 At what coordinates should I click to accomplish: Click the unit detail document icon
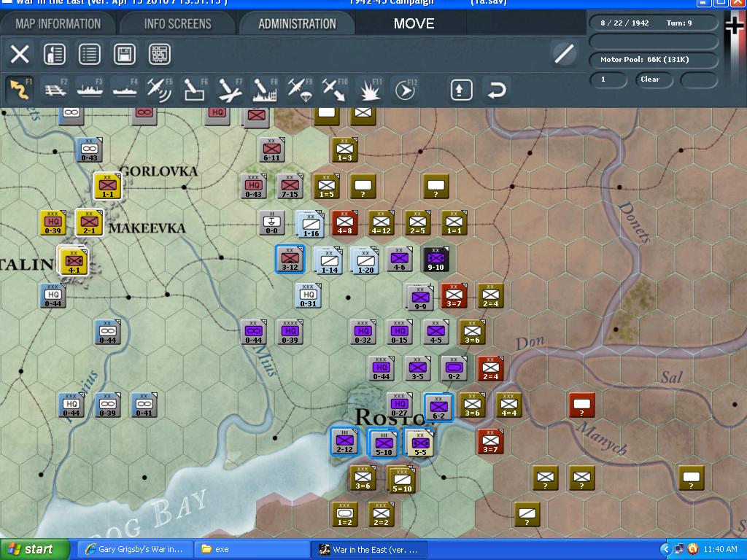coord(55,55)
